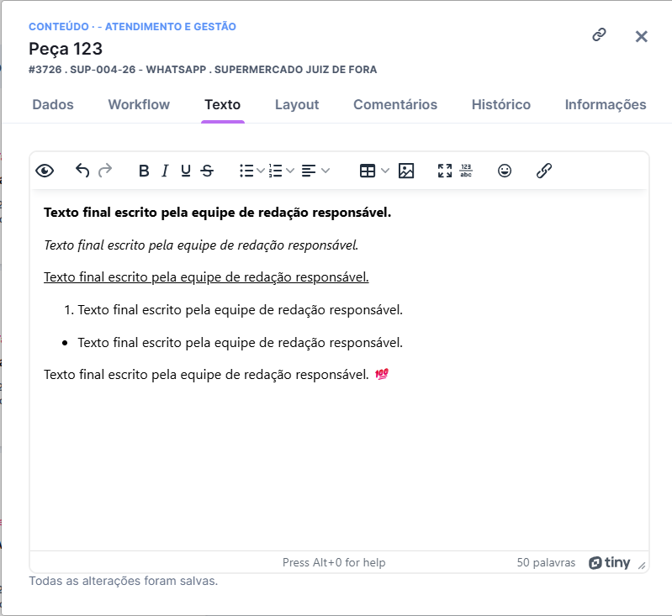Undo the last edit

(82, 171)
